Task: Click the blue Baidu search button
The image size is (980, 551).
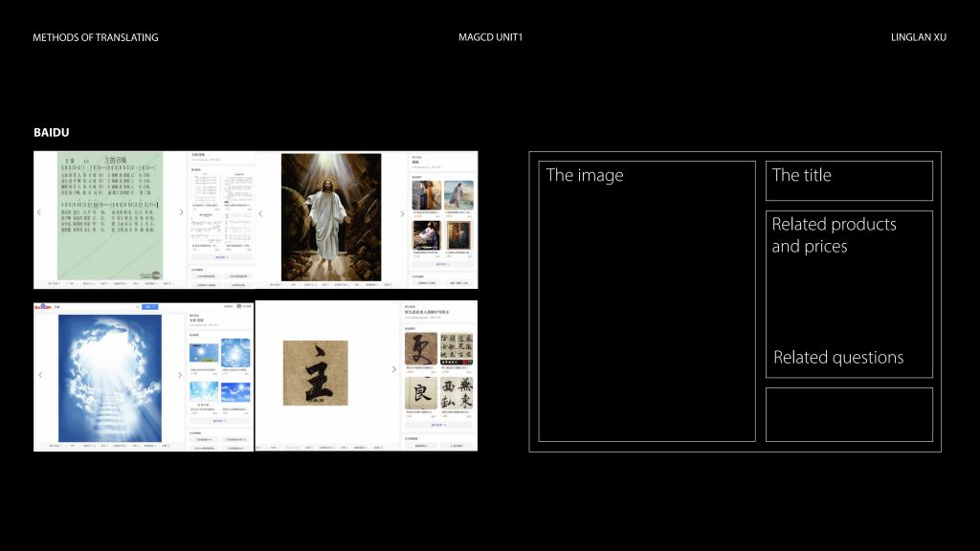Action: point(150,307)
